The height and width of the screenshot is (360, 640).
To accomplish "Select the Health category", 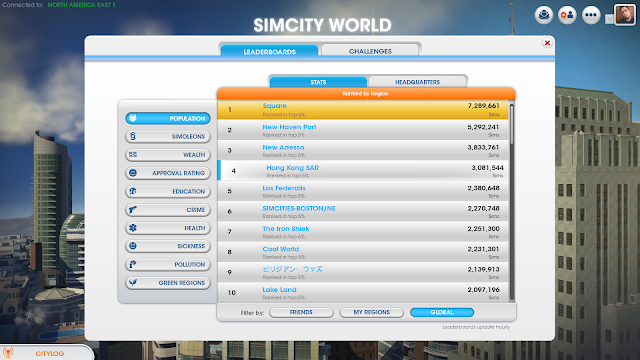I will [168, 228].
